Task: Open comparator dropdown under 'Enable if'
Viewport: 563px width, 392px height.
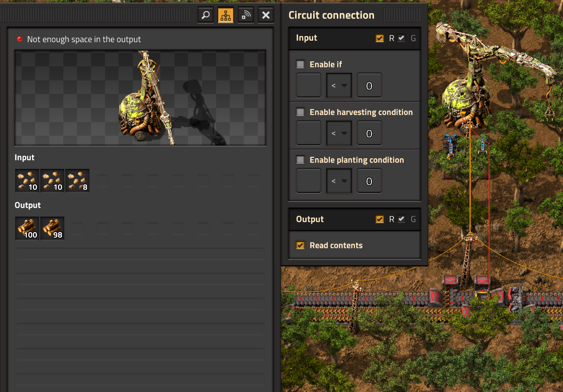Action: tap(339, 85)
